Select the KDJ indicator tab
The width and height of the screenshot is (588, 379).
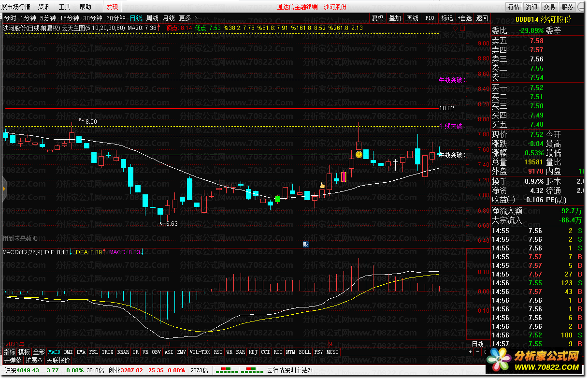click(x=253, y=352)
